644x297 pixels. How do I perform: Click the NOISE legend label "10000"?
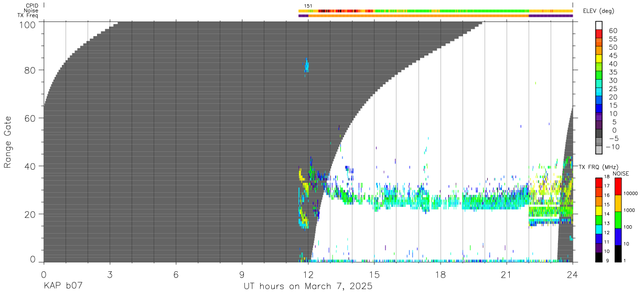[630, 193]
